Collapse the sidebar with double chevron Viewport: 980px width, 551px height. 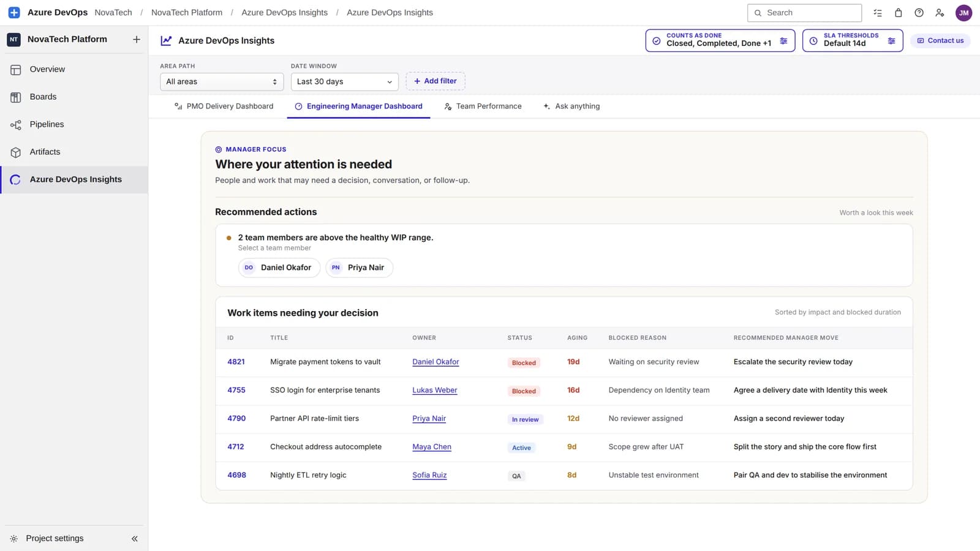point(135,539)
